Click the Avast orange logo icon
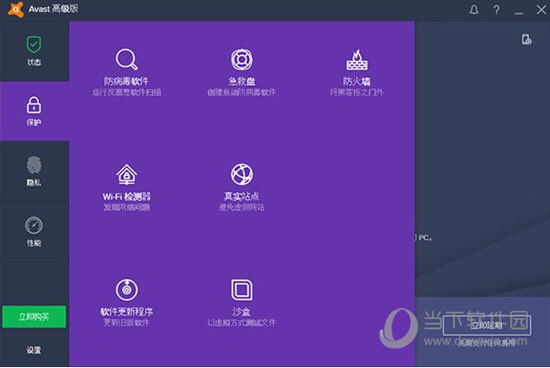Screen dimensions: 550x368 [16, 9]
